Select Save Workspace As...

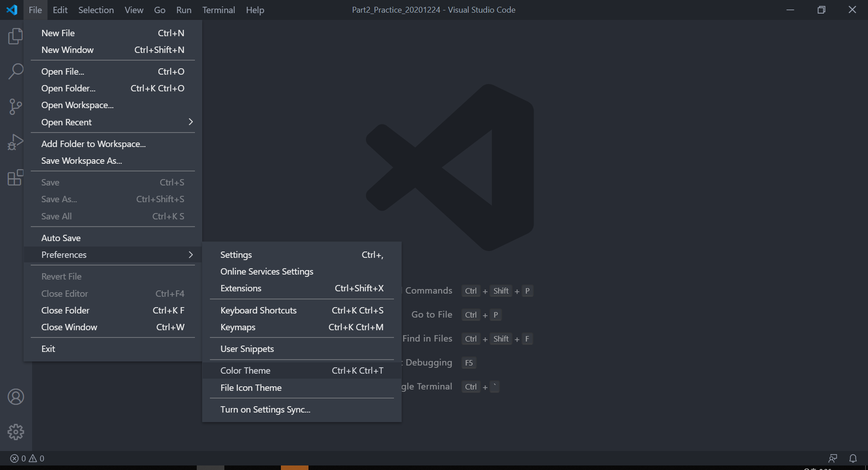[x=113, y=161]
